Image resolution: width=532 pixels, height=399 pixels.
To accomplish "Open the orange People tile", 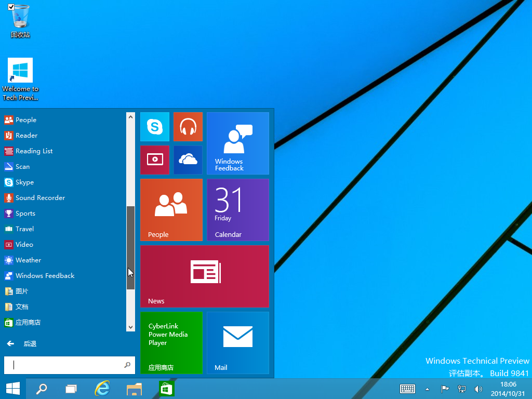I will click(171, 210).
